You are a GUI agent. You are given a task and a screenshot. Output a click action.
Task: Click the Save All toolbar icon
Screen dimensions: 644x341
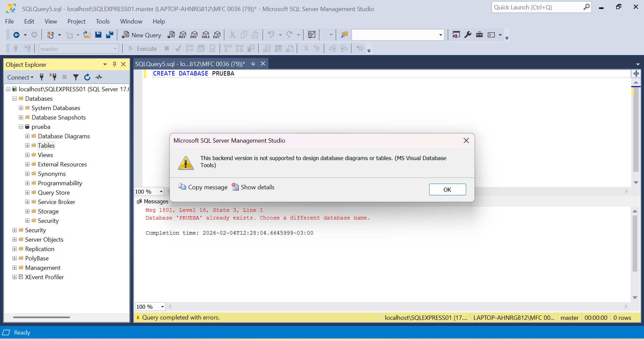110,35
